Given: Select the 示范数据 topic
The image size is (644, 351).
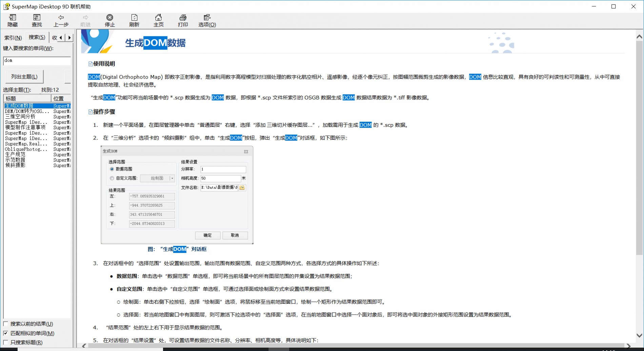Looking at the screenshot, I should coord(37,160).
